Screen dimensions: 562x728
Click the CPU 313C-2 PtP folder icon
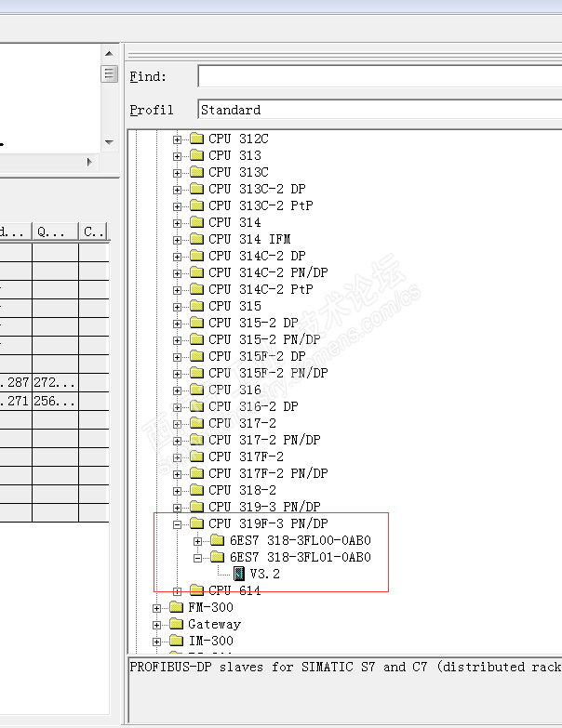pos(197,205)
